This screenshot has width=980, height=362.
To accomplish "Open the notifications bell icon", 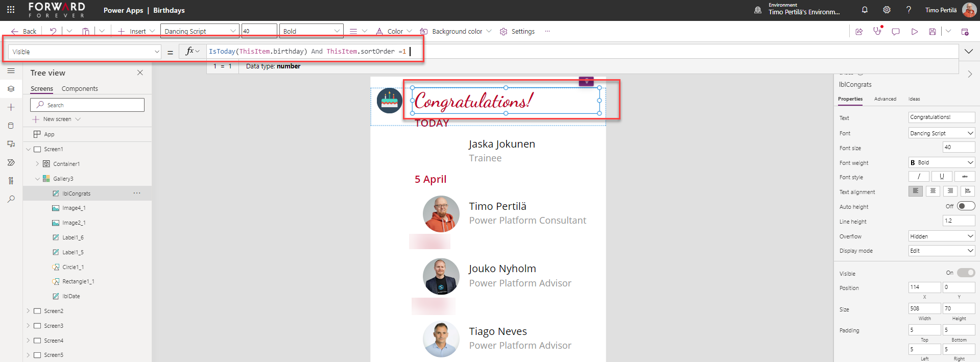I will click(x=865, y=10).
